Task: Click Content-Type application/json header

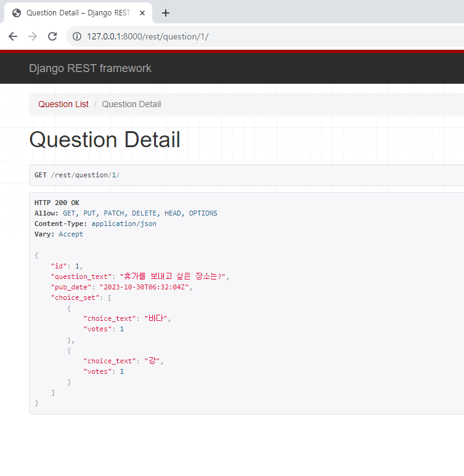Action: [96, 224]
